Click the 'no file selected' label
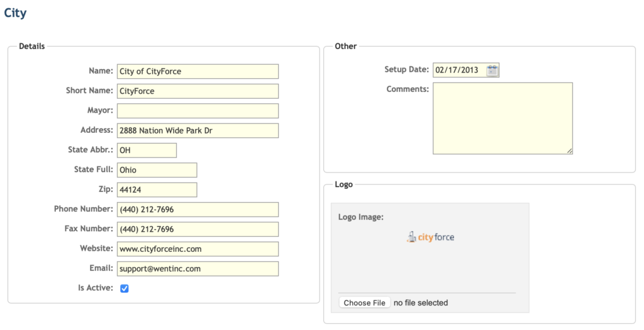644x330 pixels. point(421,303)
